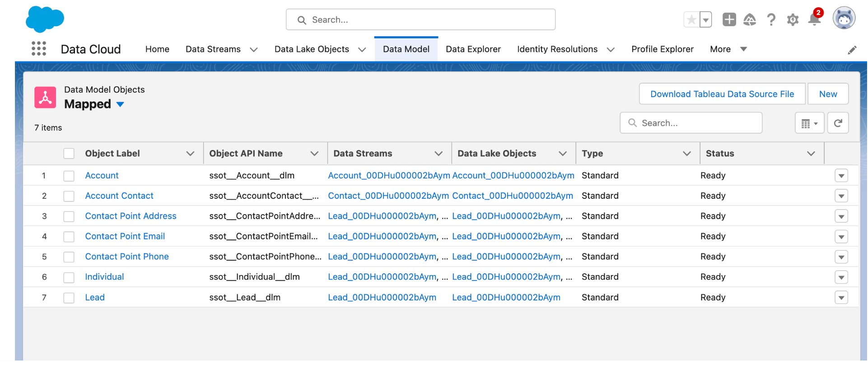Check the Account row checkbox

pyautogui.click(x=69, y=176)
